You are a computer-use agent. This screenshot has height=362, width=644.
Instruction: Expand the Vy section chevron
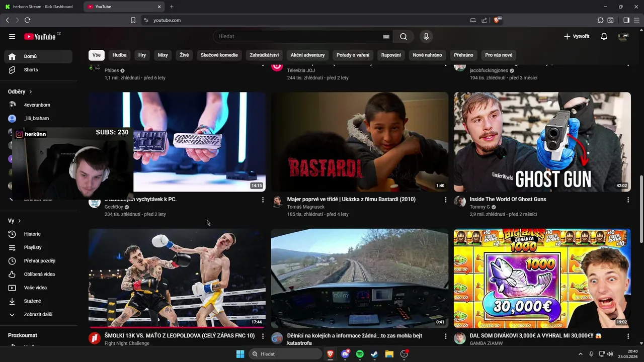tap(20, 221)
